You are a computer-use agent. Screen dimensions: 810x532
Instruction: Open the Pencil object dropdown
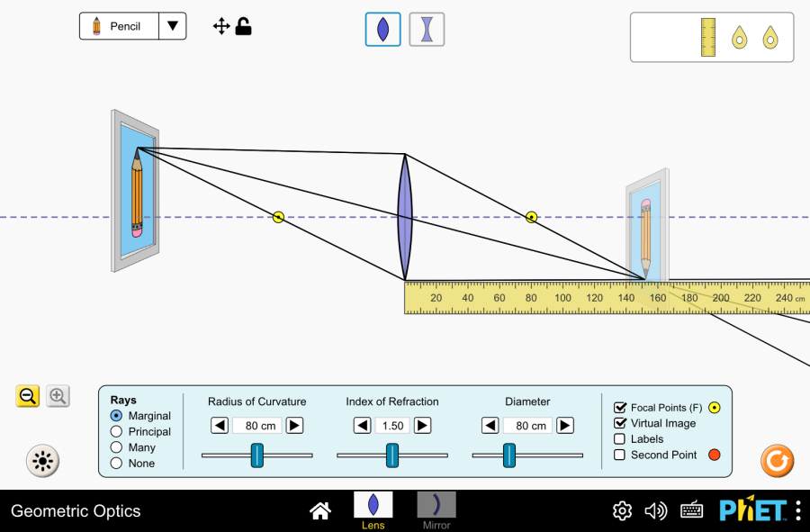pyautogui.click(x=172, y=26)
